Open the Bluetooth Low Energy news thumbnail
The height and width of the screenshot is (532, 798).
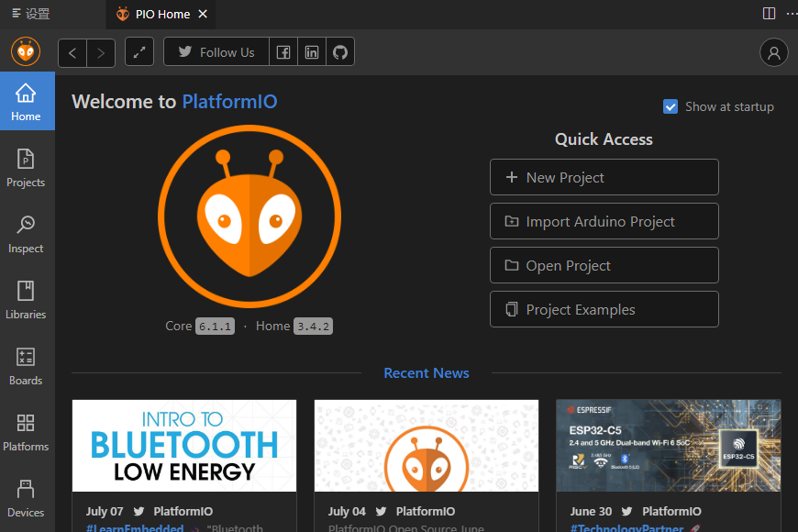[x=184, y=446]
